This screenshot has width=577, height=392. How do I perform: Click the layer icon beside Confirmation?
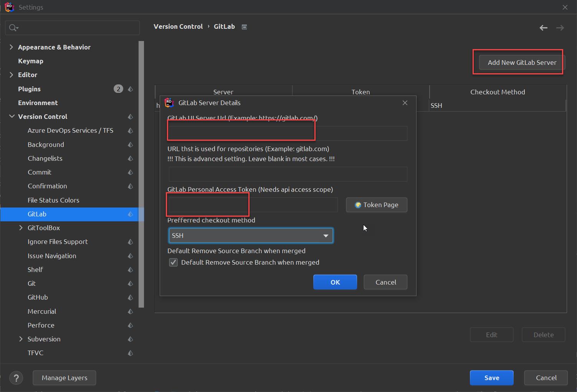click(x=131, y=186)
